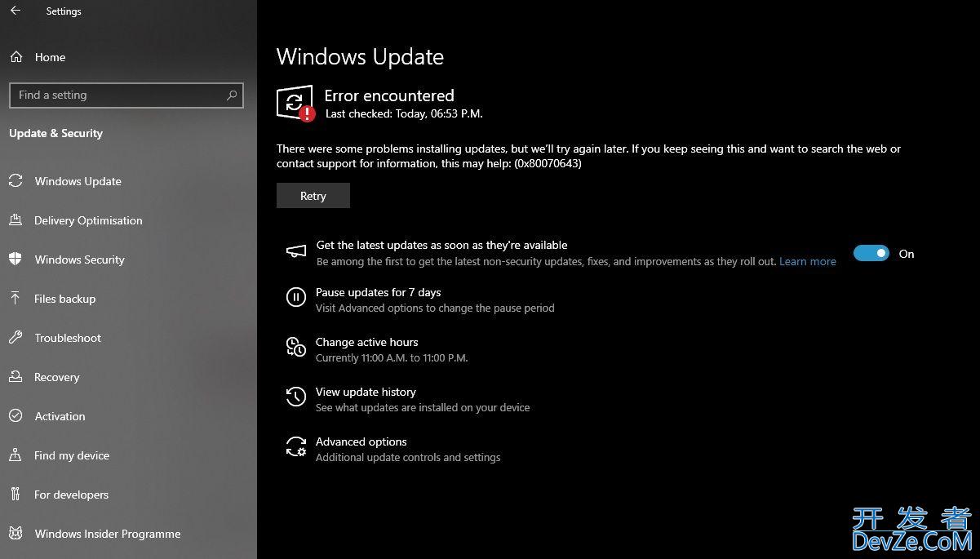
Task: Open Change active hours
Action: point(366,342)
